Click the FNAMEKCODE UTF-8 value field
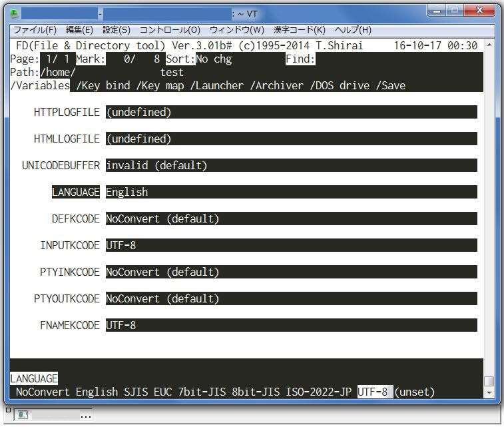Screen dimensions: 504x427 point(291,325)
